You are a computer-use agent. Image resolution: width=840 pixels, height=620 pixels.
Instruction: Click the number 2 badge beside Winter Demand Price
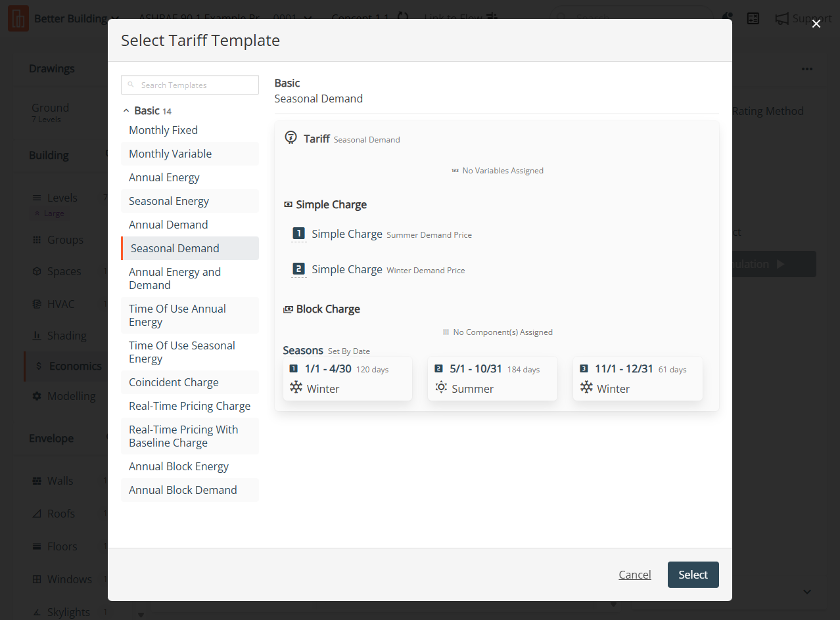[298, 269]
